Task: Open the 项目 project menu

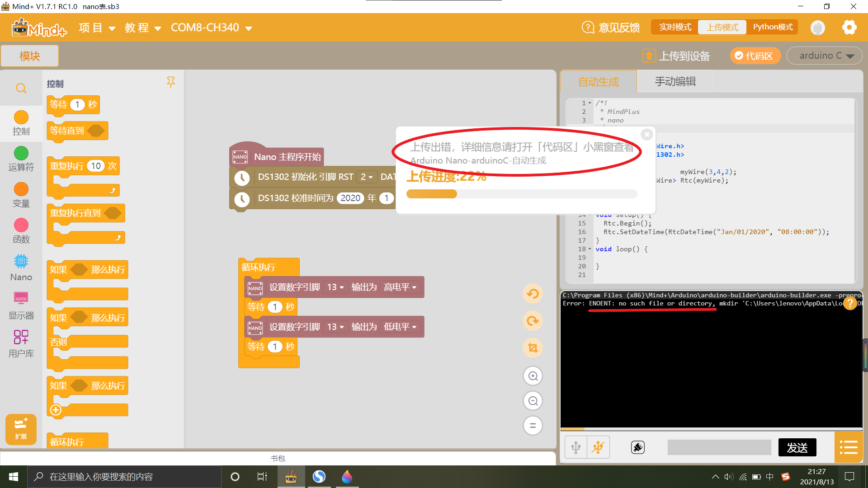Action: point(97,28)
